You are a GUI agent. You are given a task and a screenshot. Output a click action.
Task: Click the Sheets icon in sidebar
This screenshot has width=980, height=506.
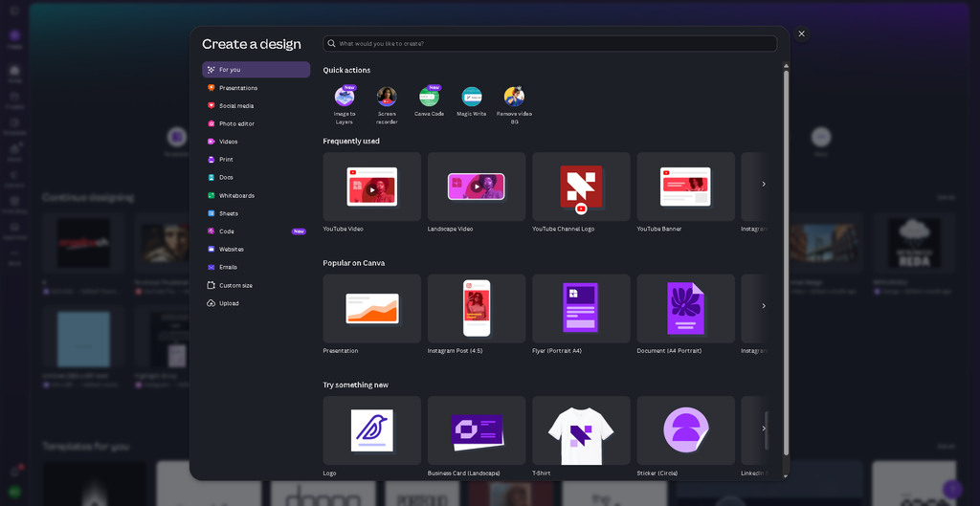click(x=212, y=213)
